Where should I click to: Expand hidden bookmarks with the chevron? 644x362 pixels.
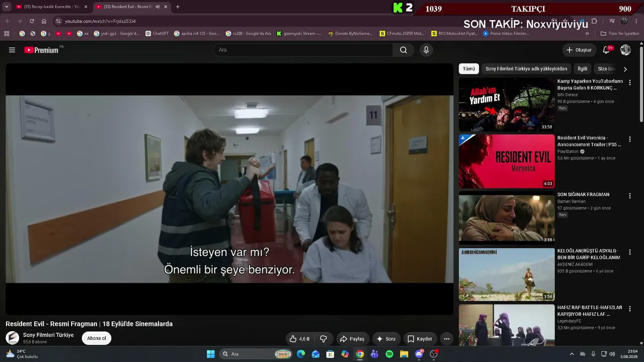tap(587, 34)
